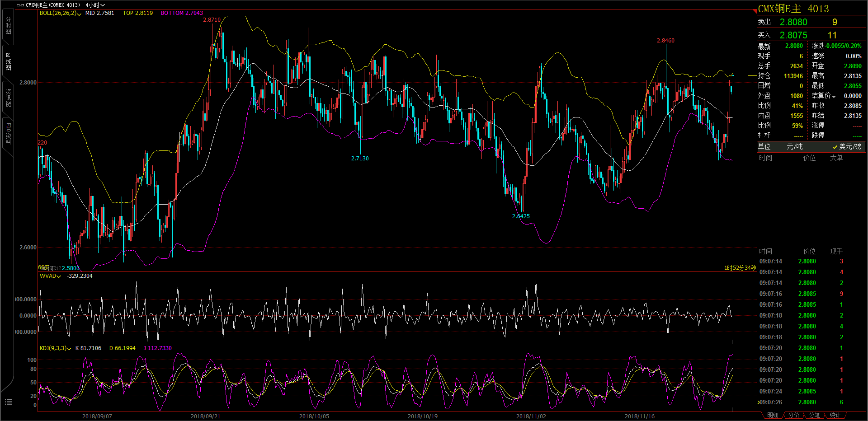The height and width of the screenshot is (421, 868).
Task: Click the 2.8000 price axis label
Action: point(28,83)
